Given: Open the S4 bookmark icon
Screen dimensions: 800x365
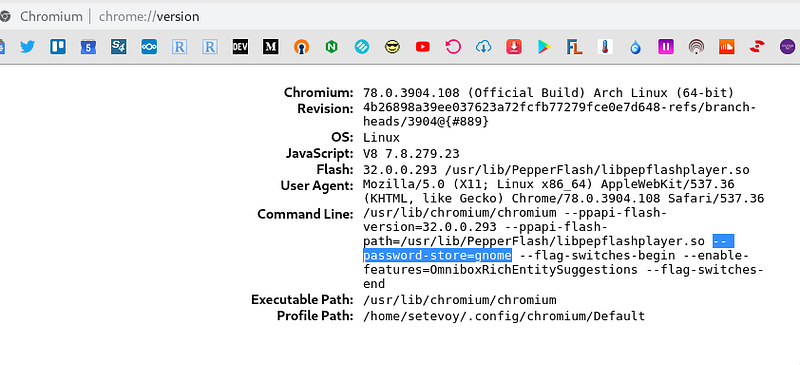Looking at the screenshot, I should click(118, 47).
